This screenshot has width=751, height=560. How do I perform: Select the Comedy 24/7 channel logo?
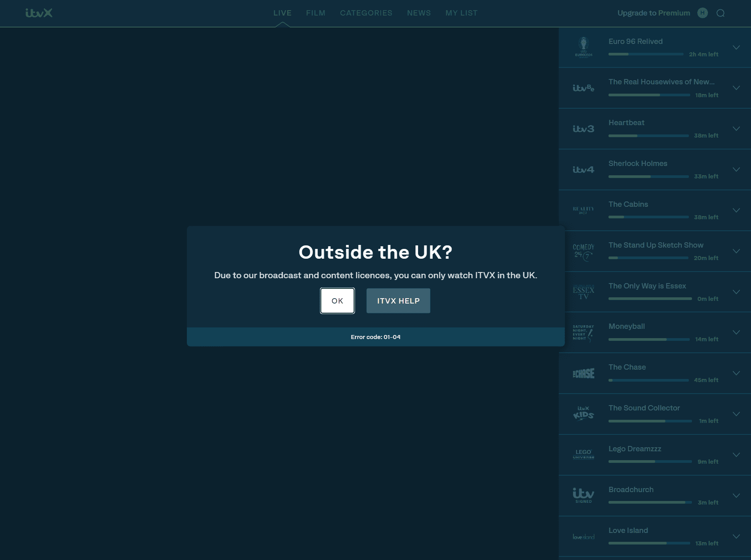(x=584, y=252)
